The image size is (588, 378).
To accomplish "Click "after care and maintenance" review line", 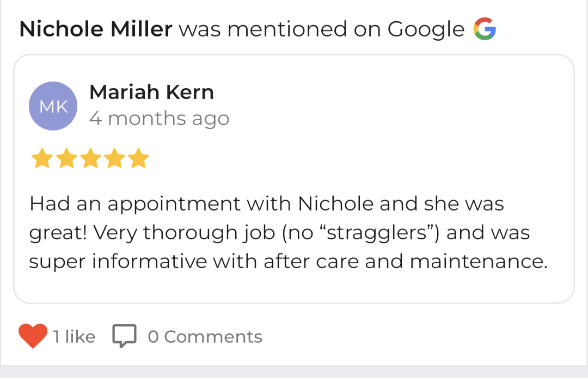I will pyautogui.click(x=405, y=262).
